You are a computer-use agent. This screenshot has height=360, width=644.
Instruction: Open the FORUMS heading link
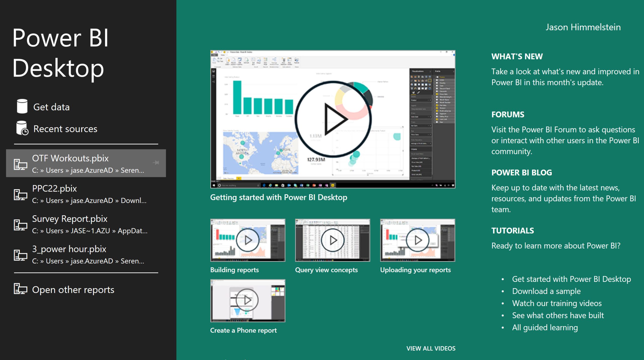(508, 115)
